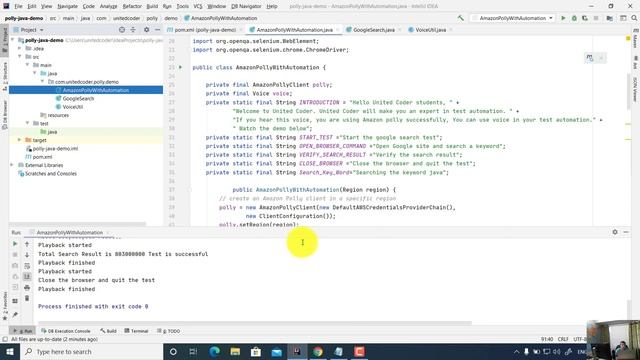Screen dimensions: 640x360
Task: Open File Explorer from the taskbar
Action: coord(235,351)
